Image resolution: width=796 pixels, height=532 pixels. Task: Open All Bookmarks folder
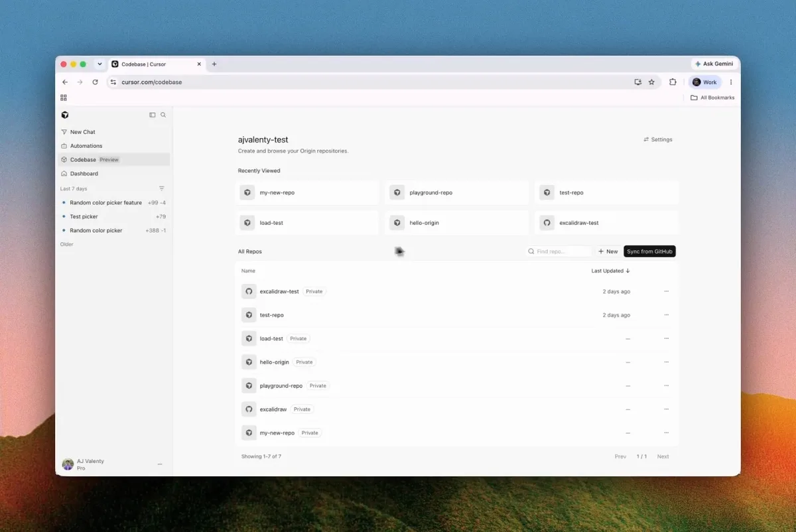pyautogui.click(x=712, y=98)
